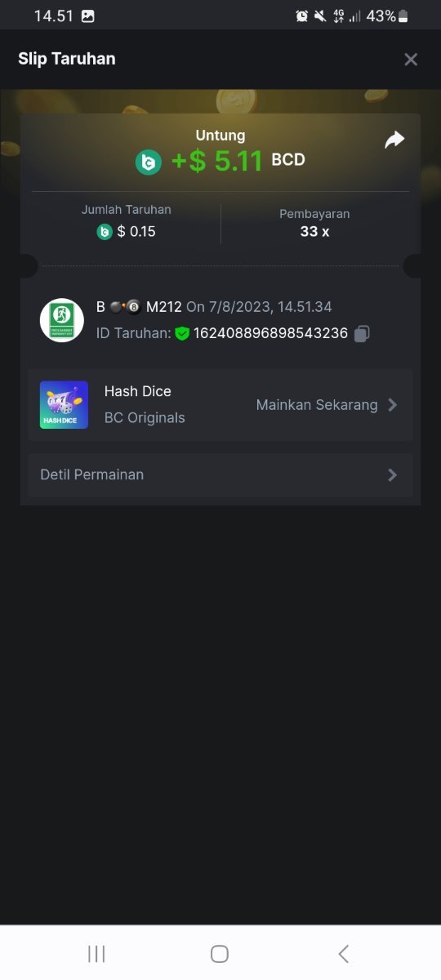Tap the small coin icon beside $ 0.15
Image resolution: width=441 pixels, height=980 pixels.
click(x=105, y=232)
